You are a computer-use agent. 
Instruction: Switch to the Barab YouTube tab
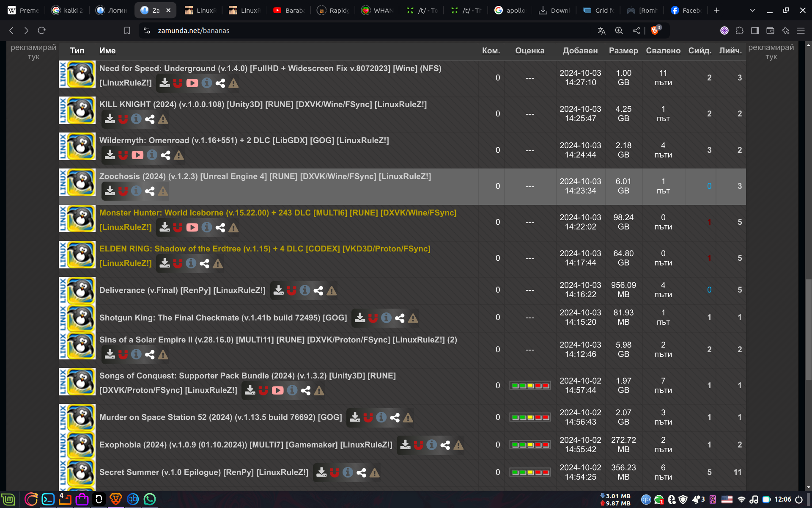pos(289,10)
